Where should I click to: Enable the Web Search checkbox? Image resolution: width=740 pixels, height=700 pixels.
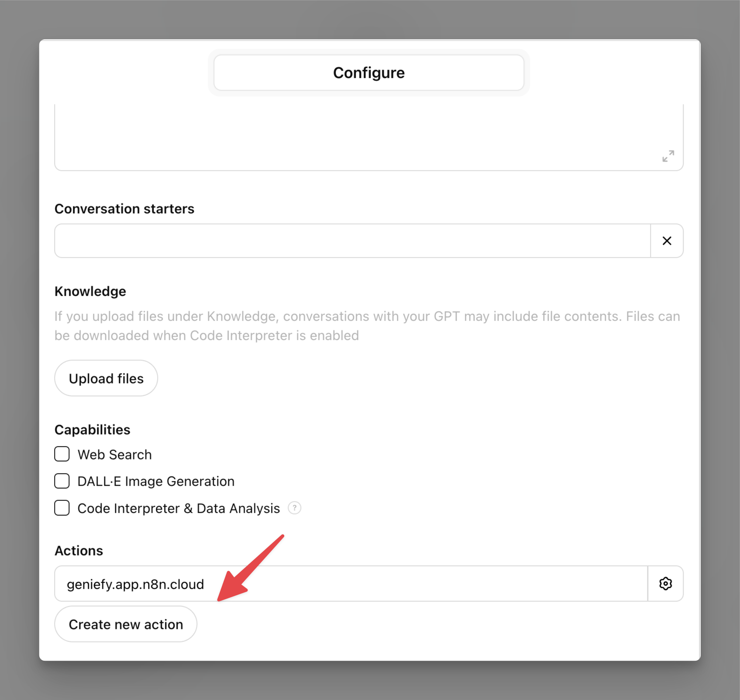click(62, 454)
